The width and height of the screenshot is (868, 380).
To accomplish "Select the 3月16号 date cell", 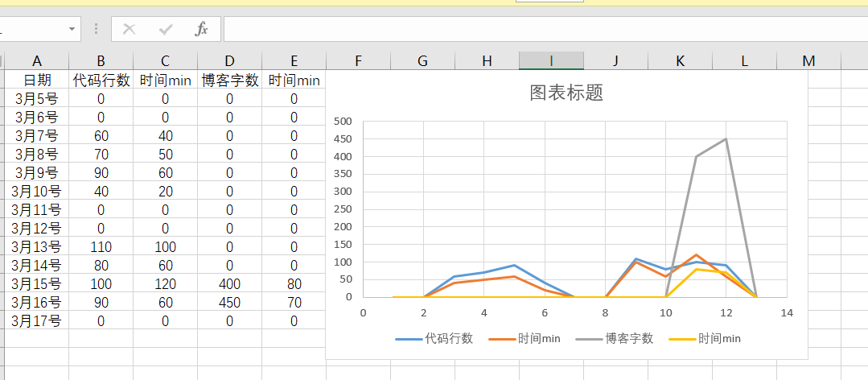I will click(x=37, y=303).
